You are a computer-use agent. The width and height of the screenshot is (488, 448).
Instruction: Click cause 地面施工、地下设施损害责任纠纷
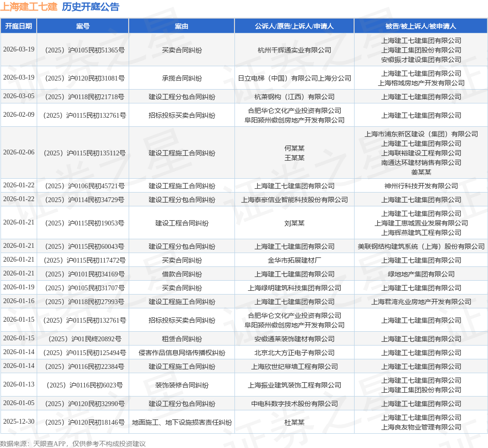coord(182,422)
